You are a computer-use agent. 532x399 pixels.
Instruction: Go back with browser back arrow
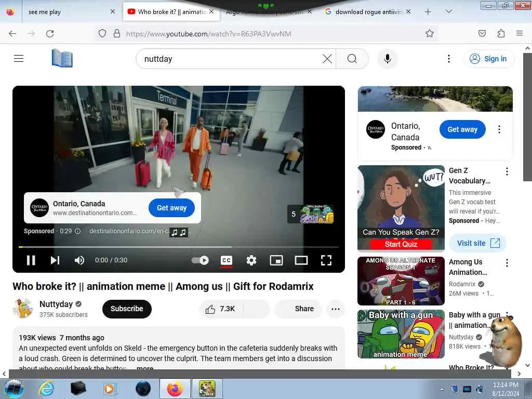(x=12, y=34)
